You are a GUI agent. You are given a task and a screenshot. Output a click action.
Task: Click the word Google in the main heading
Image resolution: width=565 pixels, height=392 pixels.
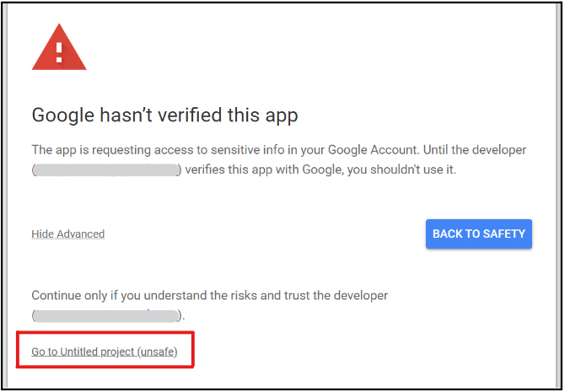(63, 115)
